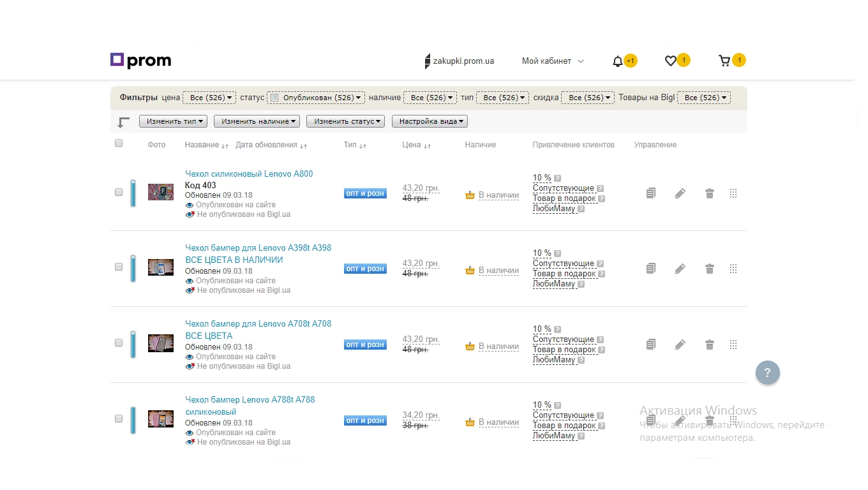Open 'Чехол силиконовый Lenovo A800' product link

(x=249, y=174)
